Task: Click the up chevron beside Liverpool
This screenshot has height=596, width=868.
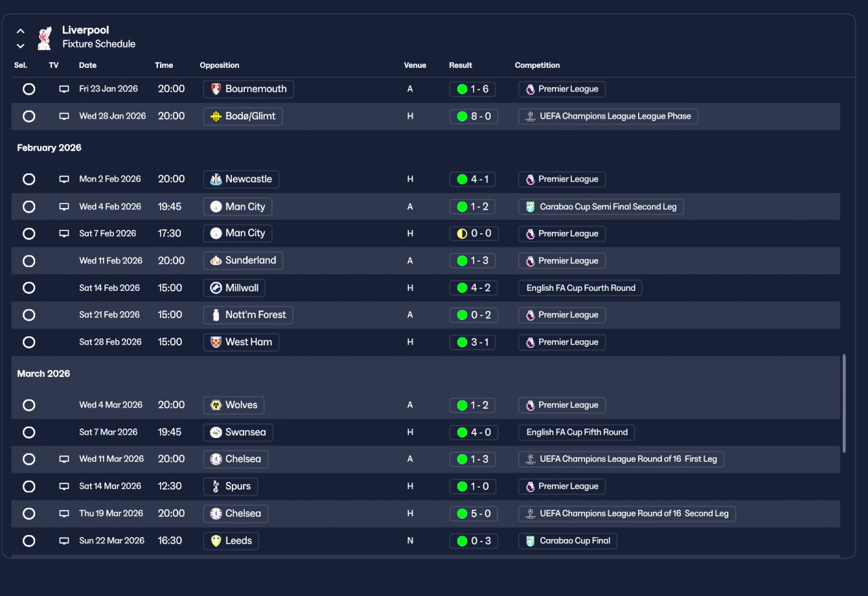Action: [x=21, y=31]
